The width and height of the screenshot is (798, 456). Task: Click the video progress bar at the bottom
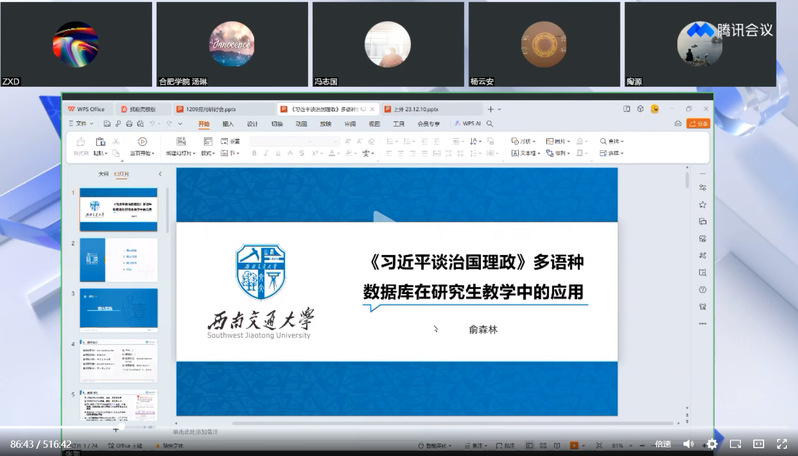(x=400, y=431)
